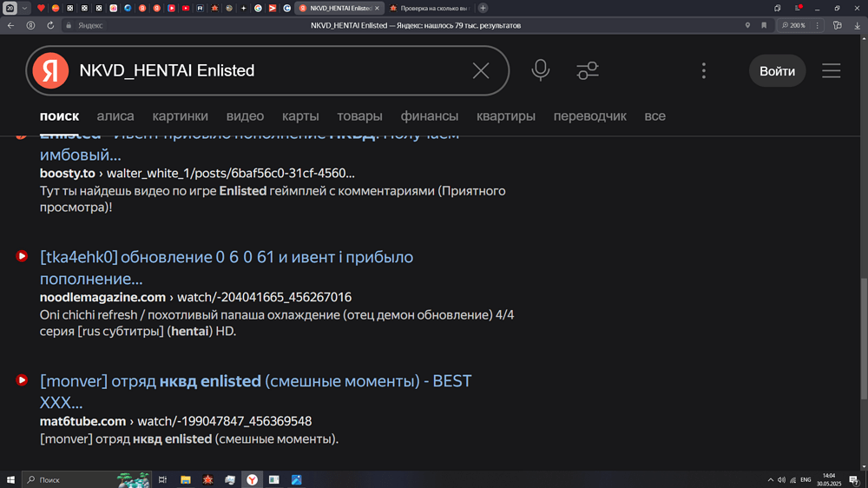Switch the ENG input language indicator
This screenshot has width=868, height=488.
point(806,479)
